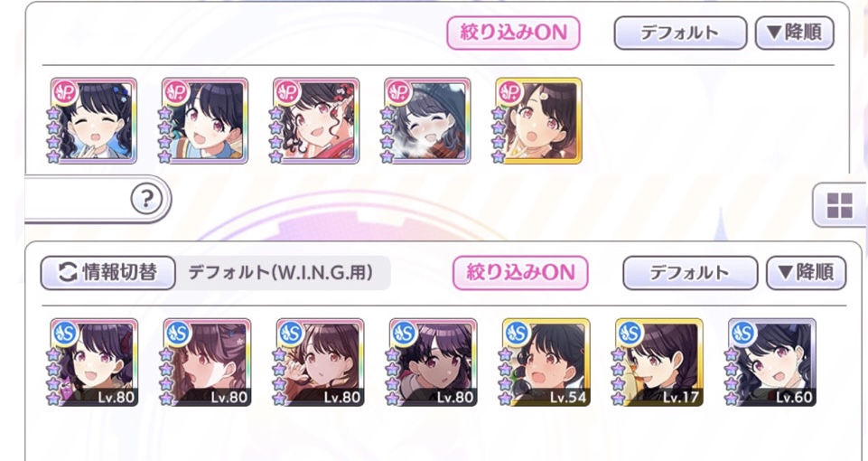Select the fourth Lv.80 Support idol card
The image size is (868, 461).
click(433, 362)
